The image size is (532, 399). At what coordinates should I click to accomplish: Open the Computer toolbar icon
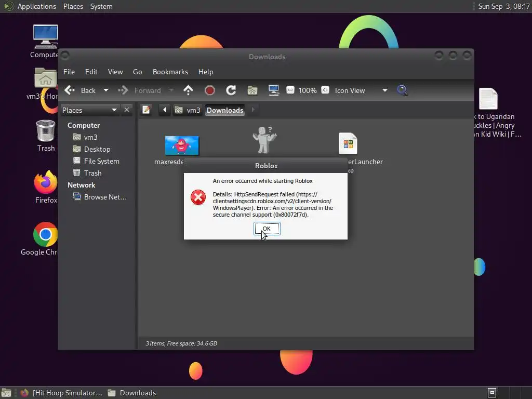click(273, 90)
